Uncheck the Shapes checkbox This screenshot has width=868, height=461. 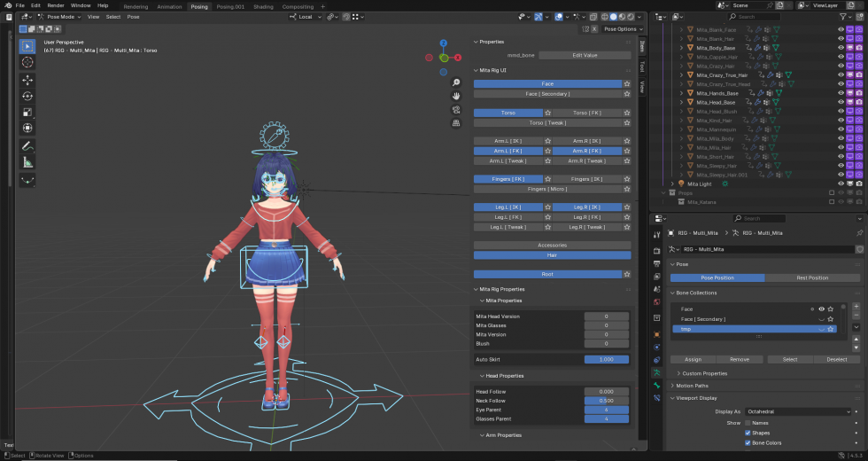point(748,433)
